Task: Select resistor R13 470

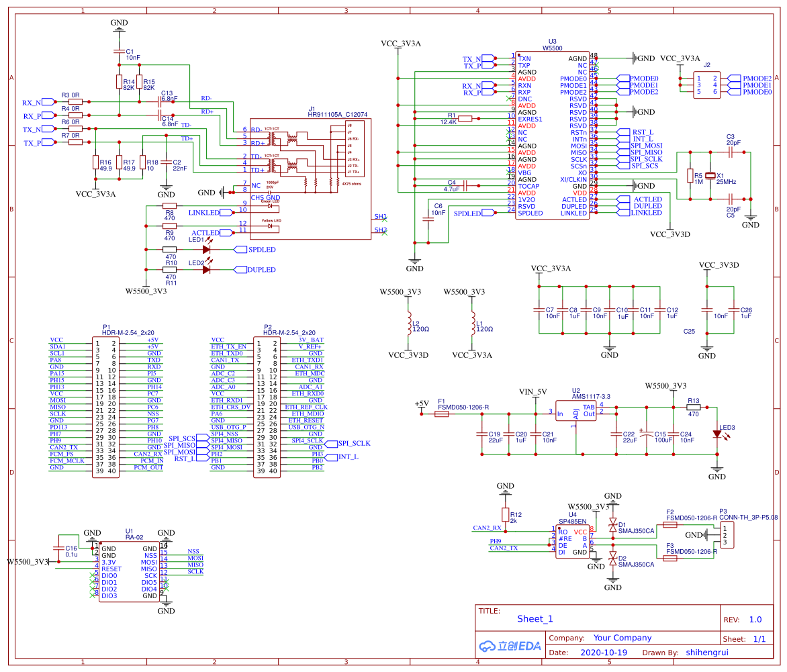Action: 693,407
